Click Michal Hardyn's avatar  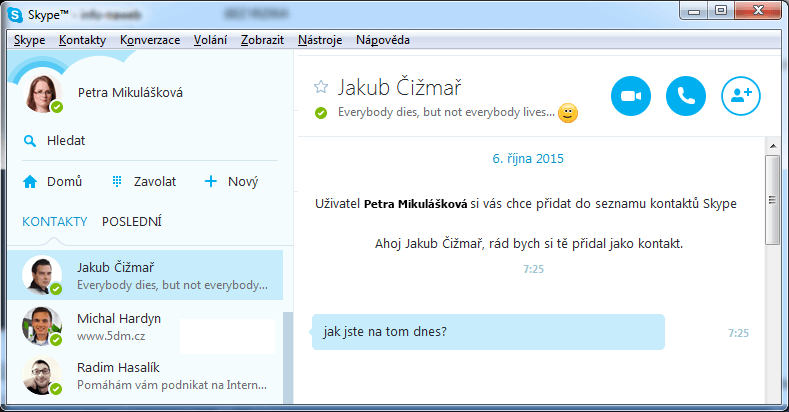pyautogui.click(x=42, y=326)
